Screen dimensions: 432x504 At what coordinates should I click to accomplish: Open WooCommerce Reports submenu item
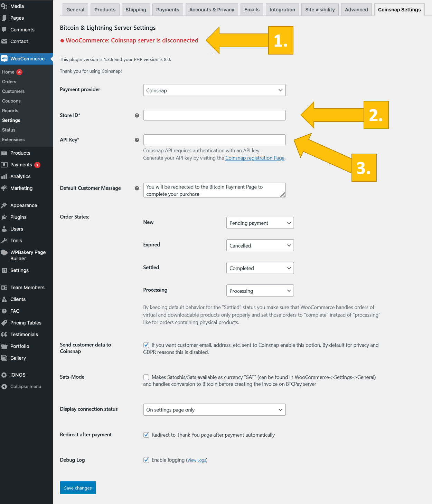pos(10,111)
